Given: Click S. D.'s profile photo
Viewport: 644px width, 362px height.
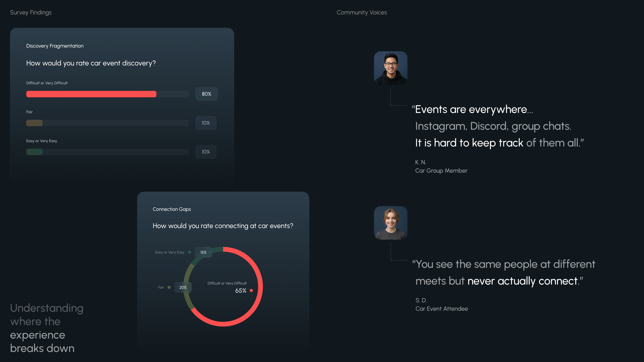Looking at the screenshot, I should [390, 223].
